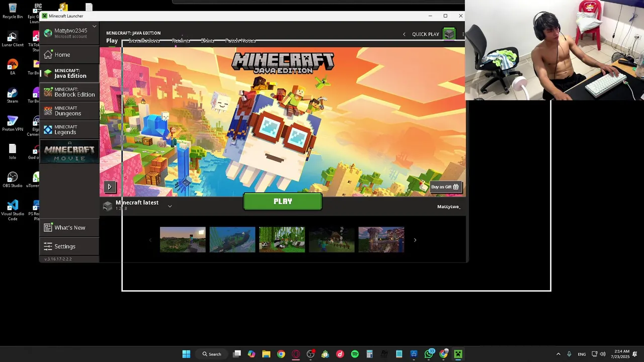This screenshot has width=644, height=362.
Task: Switch to the Installations tab
Action: click(x=144, y=41)
